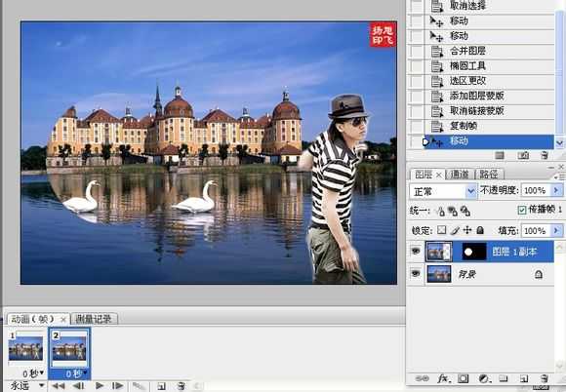Uncheck the 传播帧 1 checkbox
Screen dimensions: 566x392
pyautogui.click(x=522, y=210)
